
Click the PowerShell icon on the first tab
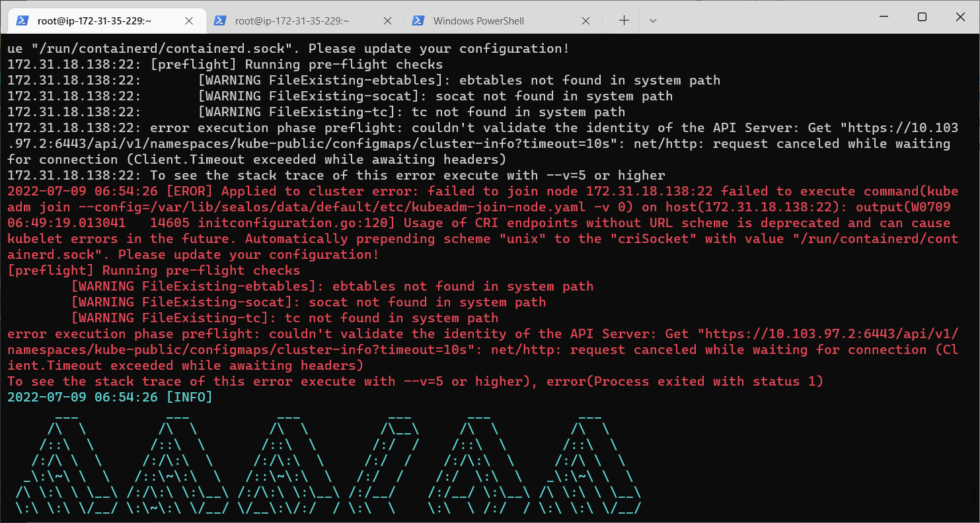[x=23, y=20]
